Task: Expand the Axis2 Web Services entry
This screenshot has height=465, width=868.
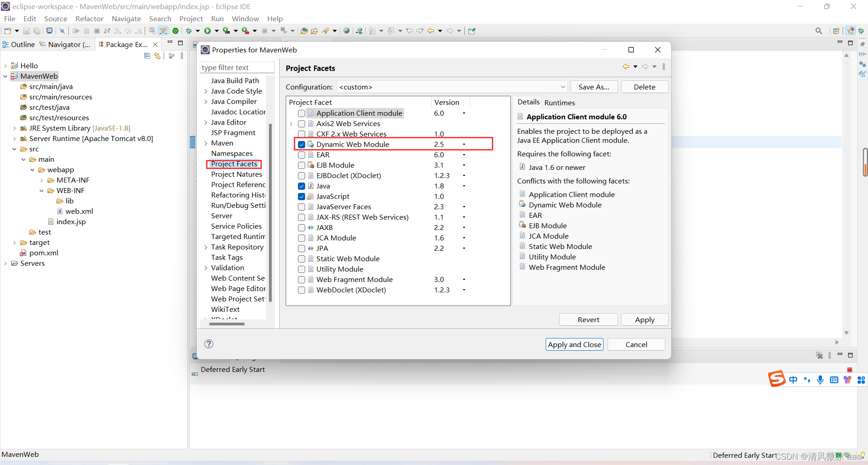Action: tap(292, 123)
